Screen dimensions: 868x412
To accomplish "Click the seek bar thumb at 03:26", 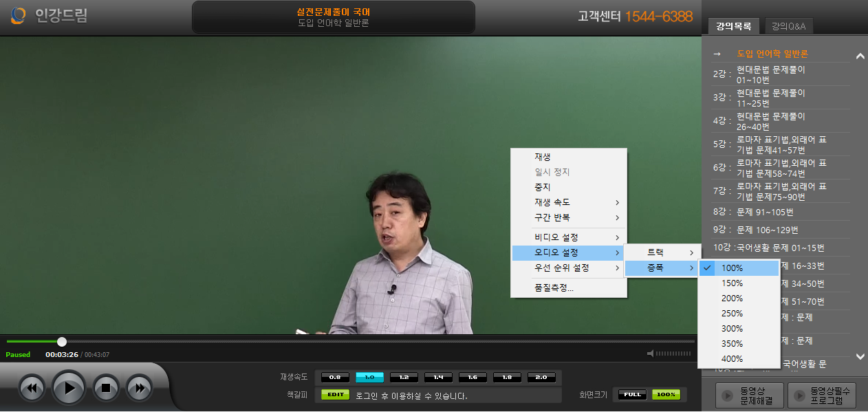I will pyautogui.click(x=62, y=341).
